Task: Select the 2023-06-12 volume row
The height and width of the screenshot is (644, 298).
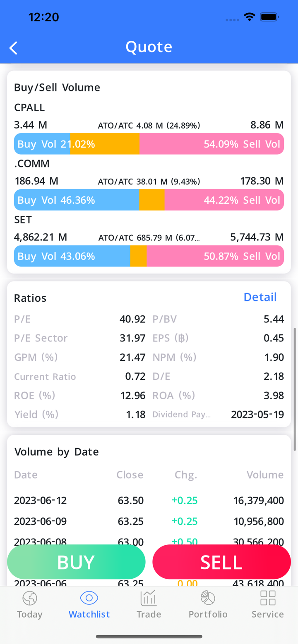Action: [149, 501]
